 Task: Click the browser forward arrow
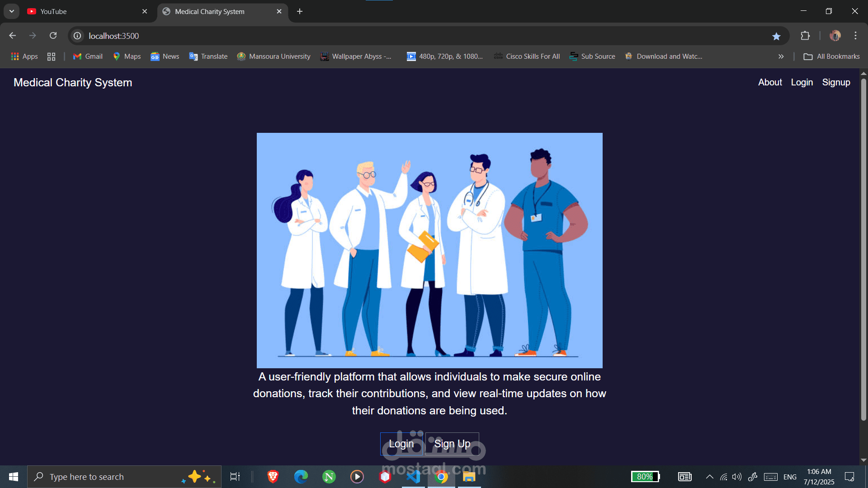(33, 36)
